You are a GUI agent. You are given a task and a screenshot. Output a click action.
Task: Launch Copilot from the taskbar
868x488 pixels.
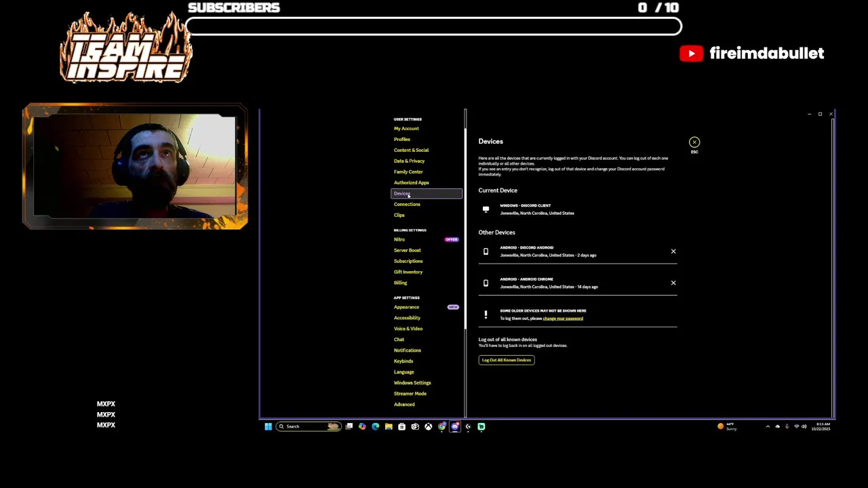pos(362,426)
